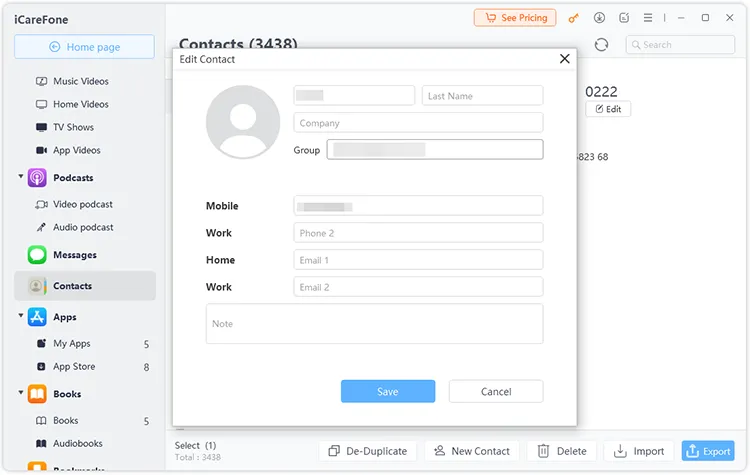Image resolution: width=750 pixels, height=475 pixels.
Task: Open App Store list
Action: click(74, 366)
